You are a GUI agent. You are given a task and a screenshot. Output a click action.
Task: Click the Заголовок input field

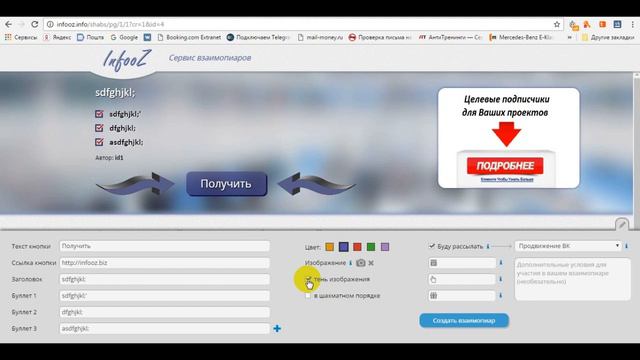coord(164,279)
